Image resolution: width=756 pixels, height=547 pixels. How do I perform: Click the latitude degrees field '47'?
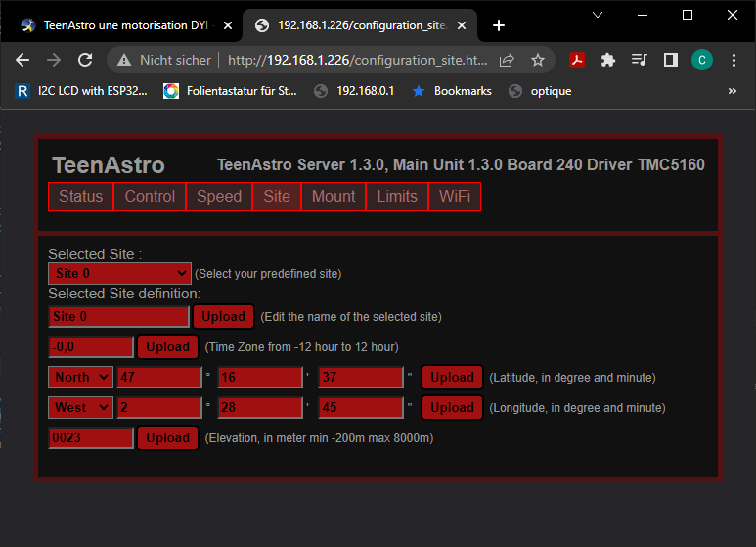(x=159, y=377)
